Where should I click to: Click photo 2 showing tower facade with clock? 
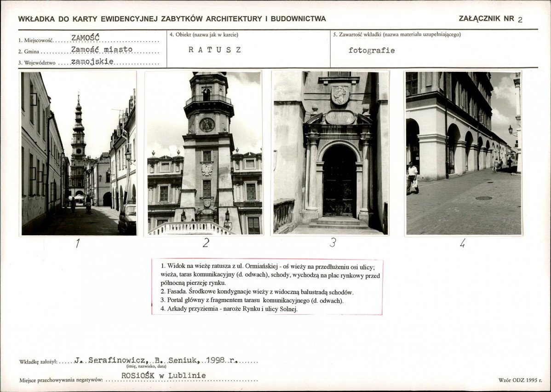[x=205, y=153]
